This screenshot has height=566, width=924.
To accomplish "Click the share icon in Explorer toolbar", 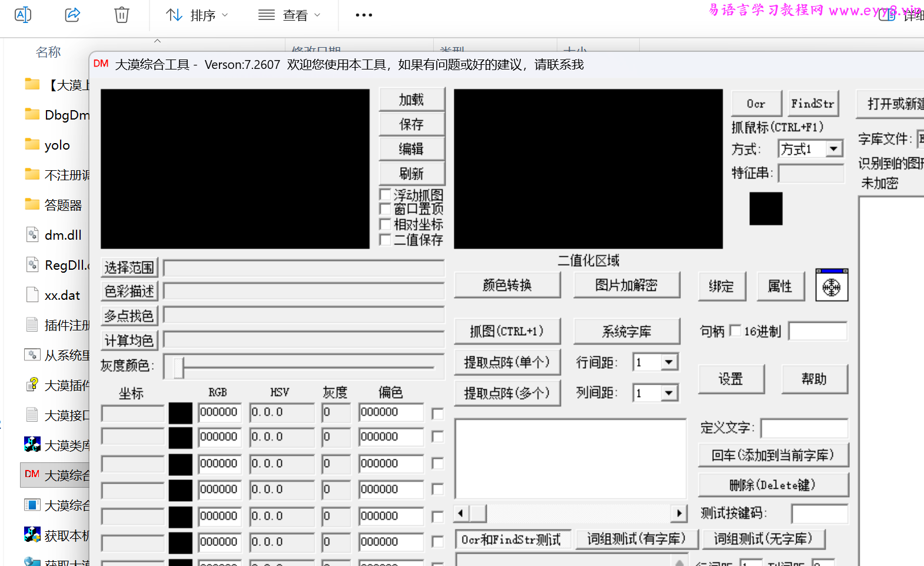I will (72, 15).
